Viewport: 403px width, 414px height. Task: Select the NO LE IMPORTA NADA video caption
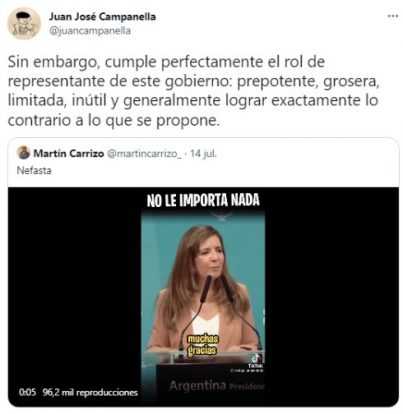[x=203, y=200]
